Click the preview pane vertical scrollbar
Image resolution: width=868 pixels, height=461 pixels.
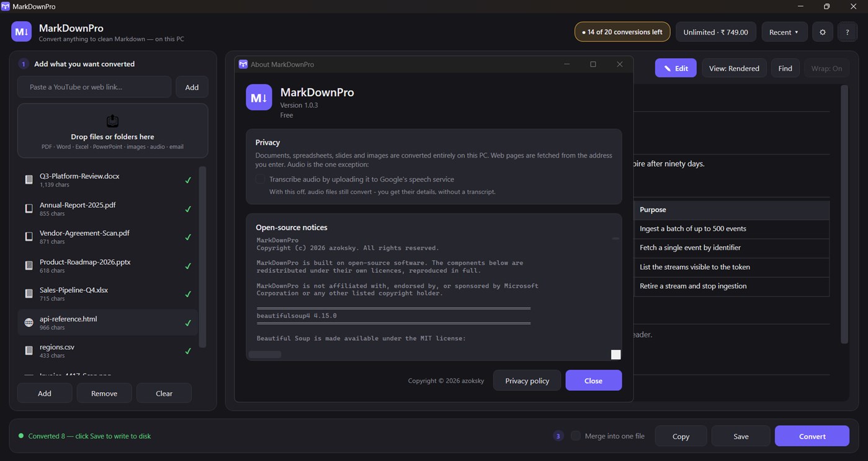point(844,214)
